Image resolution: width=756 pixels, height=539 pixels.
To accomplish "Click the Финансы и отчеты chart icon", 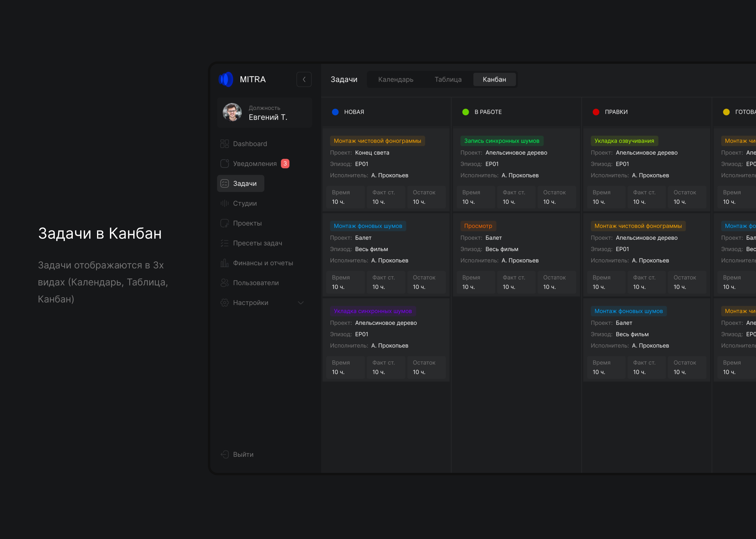I will click(x=225, y=263).
